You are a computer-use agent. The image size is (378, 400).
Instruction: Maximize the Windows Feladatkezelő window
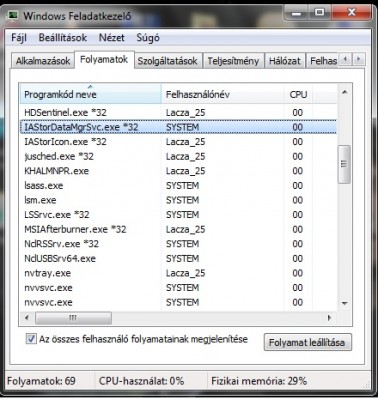point(319,13)
